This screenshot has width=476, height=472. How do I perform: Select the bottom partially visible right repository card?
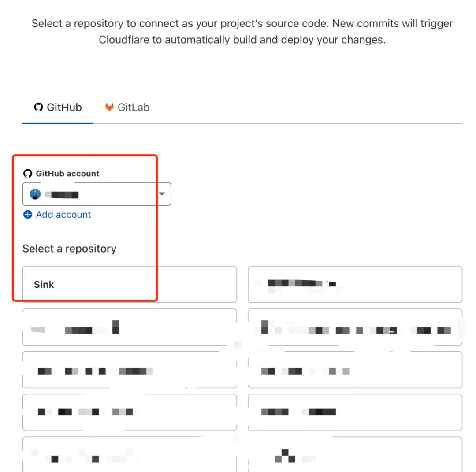[355, 454]
